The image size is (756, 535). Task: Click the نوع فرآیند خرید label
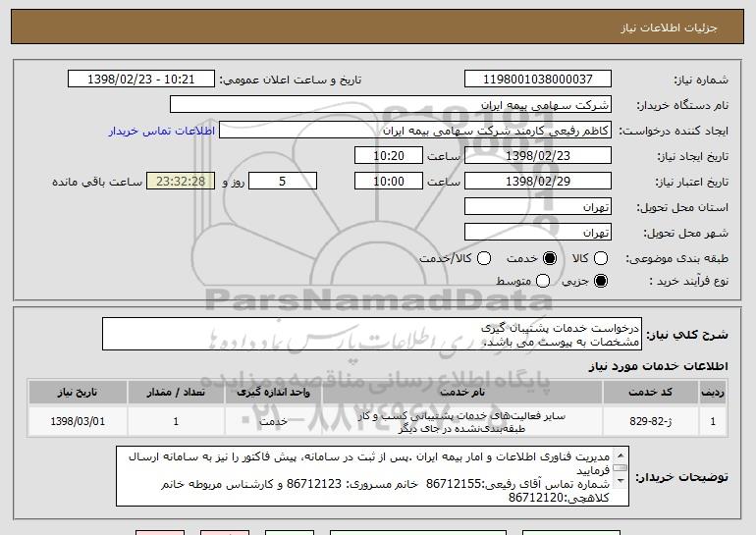[x=688, y=281]
